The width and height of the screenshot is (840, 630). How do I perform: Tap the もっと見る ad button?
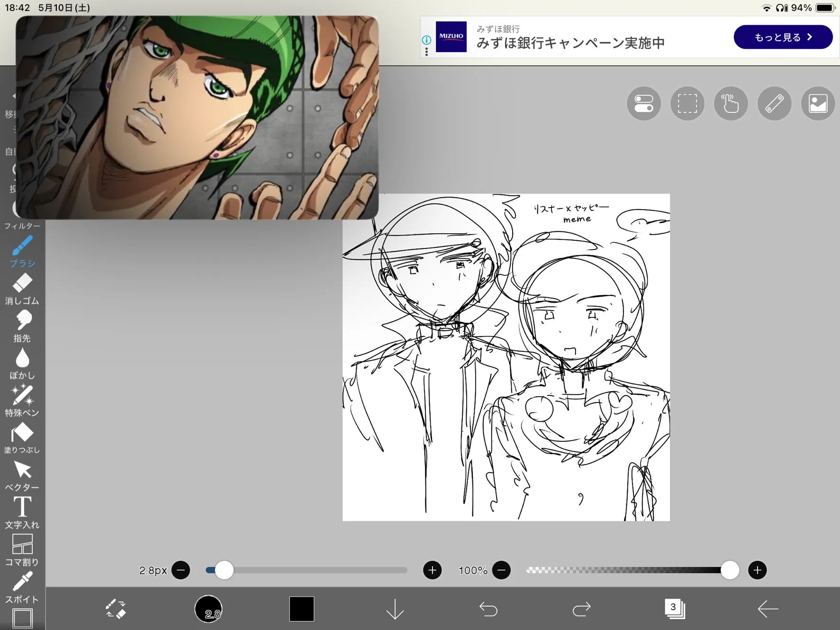pyautogui.click(x=783, y=37)
